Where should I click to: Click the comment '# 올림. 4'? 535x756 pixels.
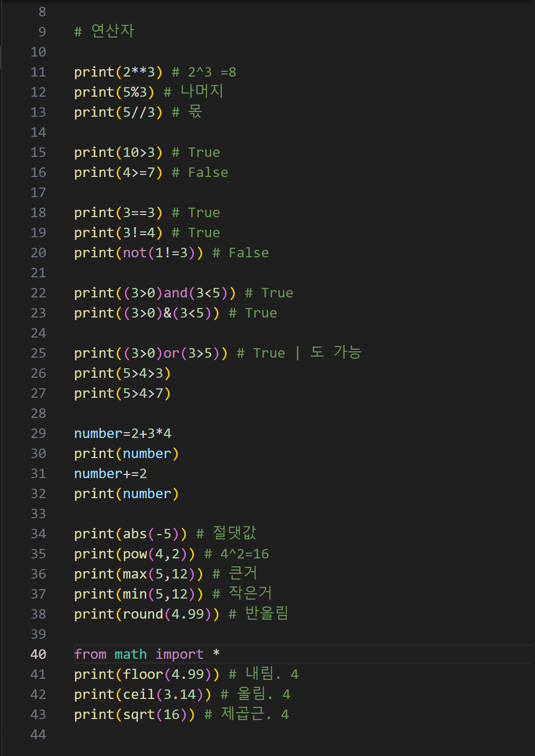pos(256,694)
